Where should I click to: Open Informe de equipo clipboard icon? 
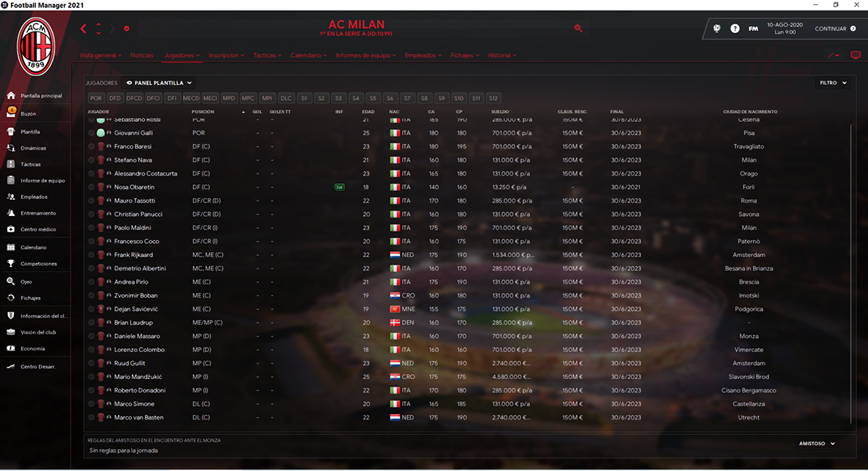(x=11, y=181)
